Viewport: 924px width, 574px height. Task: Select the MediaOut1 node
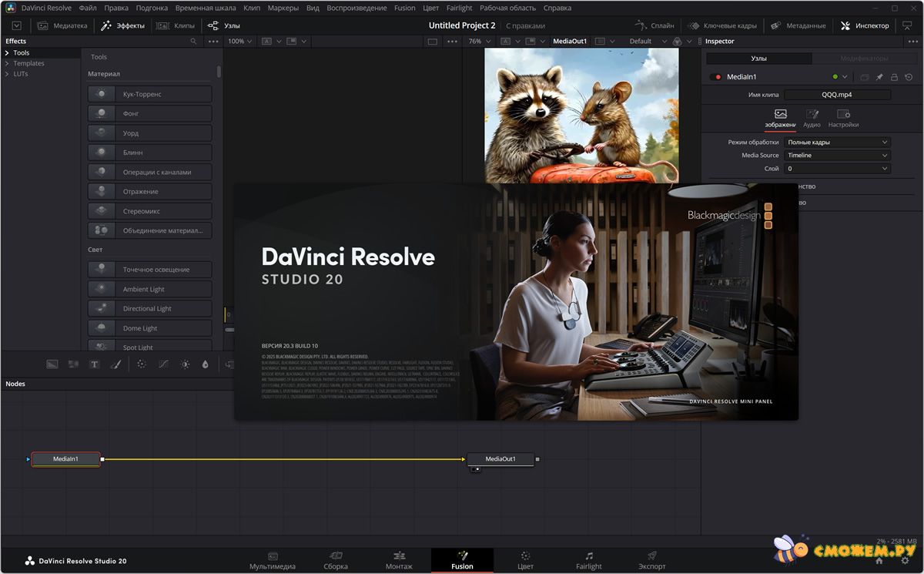point(500,459)
